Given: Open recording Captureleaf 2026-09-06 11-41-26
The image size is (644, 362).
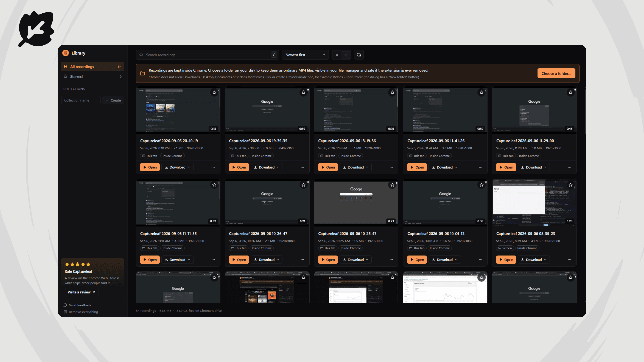Looking at the screenshot, I should click(x=417, y=167).
